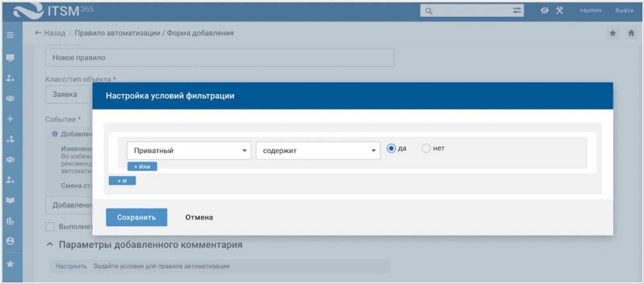The width and height of the screenshot is (644, 284).
Task: Log out with 'Выйти'
Action: tap(624, 11)
